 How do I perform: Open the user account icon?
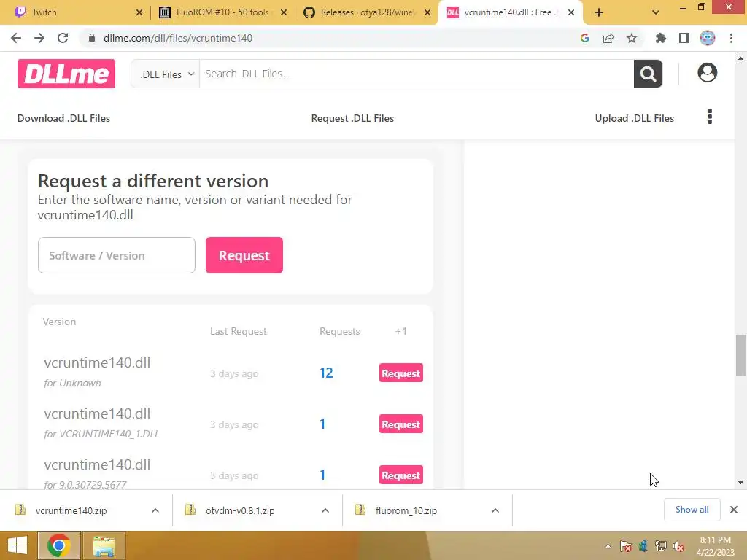coord(707,73)
